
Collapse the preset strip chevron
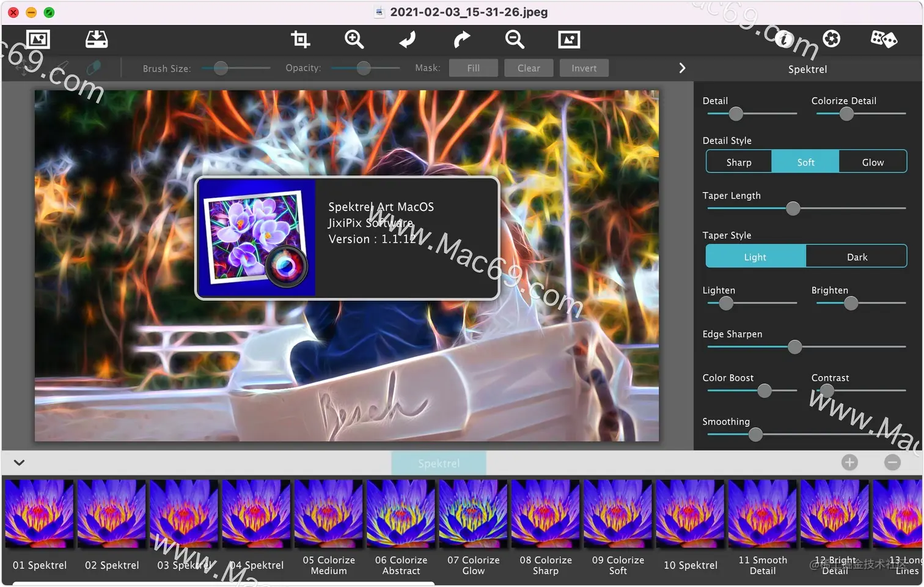[19, 463]
